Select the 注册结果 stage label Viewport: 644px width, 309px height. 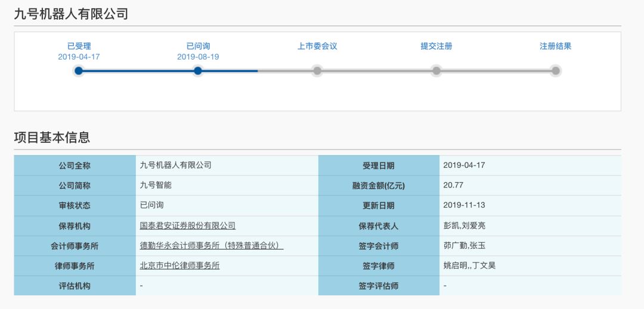point(556,46)
